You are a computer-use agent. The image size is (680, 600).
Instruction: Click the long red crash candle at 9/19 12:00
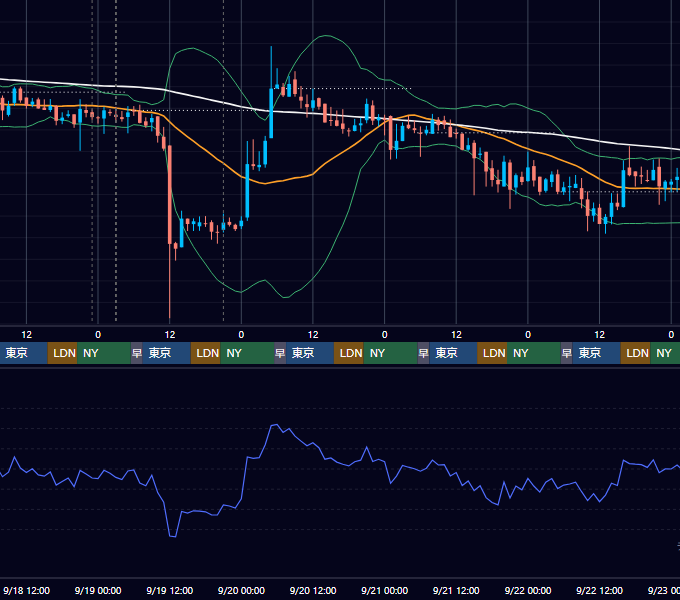pyautogui.click(x=170, y=195)
